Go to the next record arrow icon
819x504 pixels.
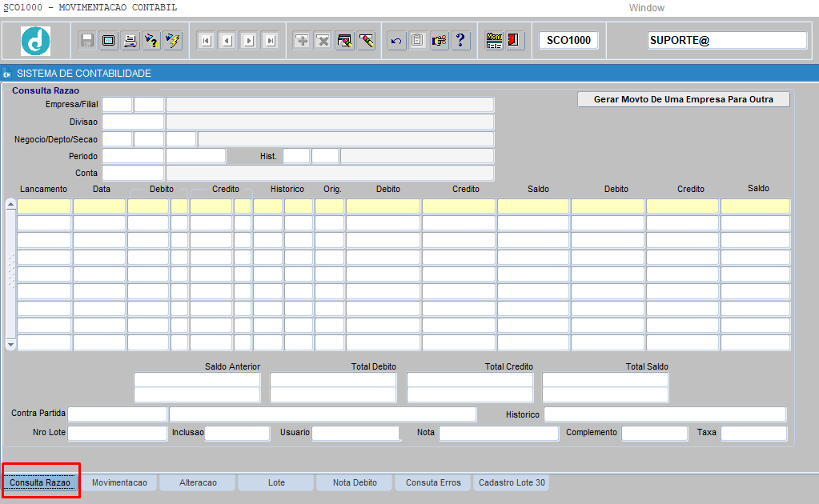(249, 40)
